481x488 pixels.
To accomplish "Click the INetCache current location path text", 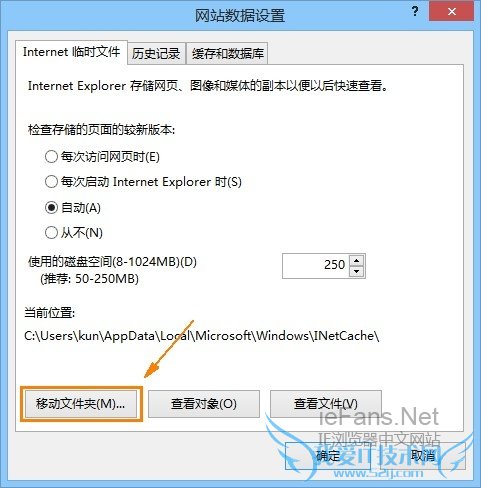I will 202,336.
